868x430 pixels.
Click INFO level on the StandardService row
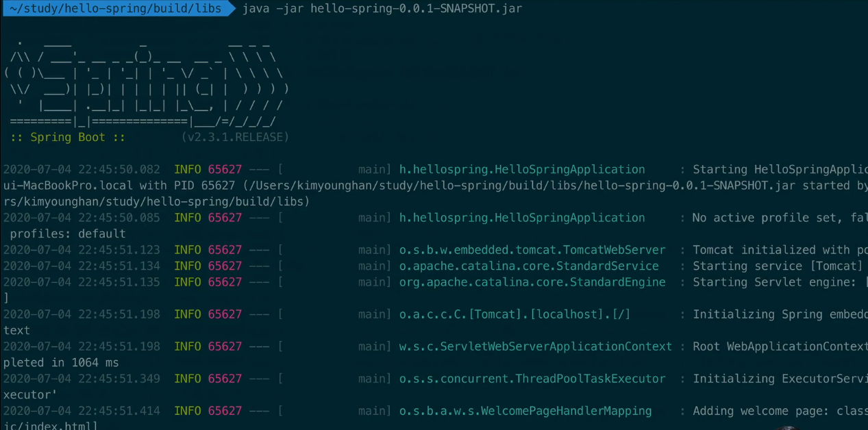(188, 266)
